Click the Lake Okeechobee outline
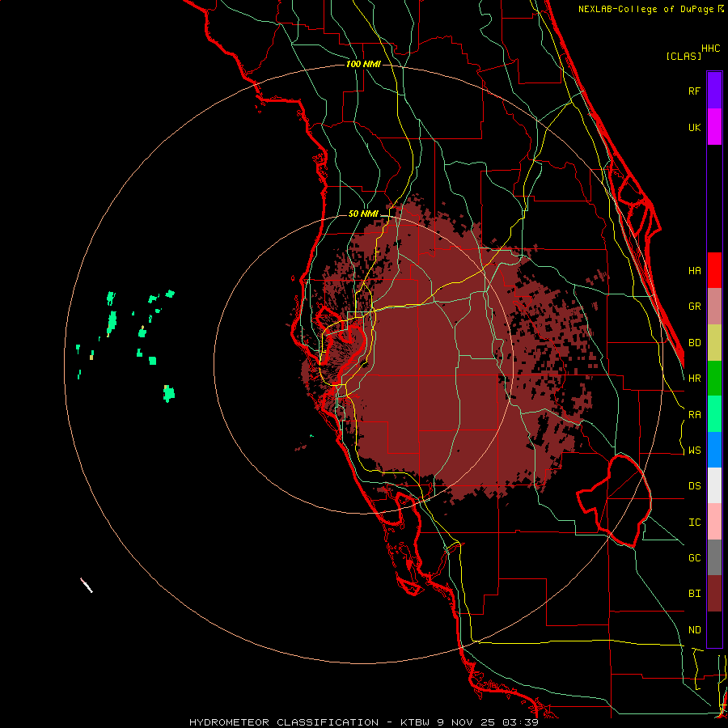This screenshot has width=728, height=728. click(614, 501)
